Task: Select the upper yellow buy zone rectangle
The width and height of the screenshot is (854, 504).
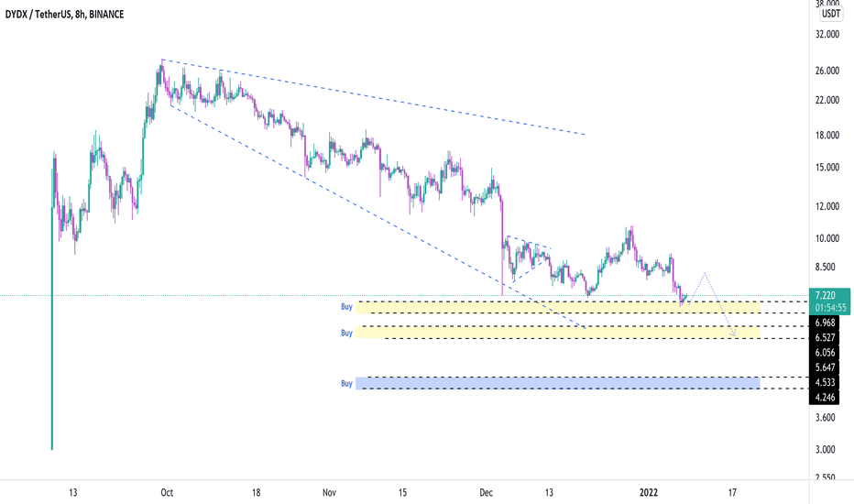Action: [x=558, y=307]
